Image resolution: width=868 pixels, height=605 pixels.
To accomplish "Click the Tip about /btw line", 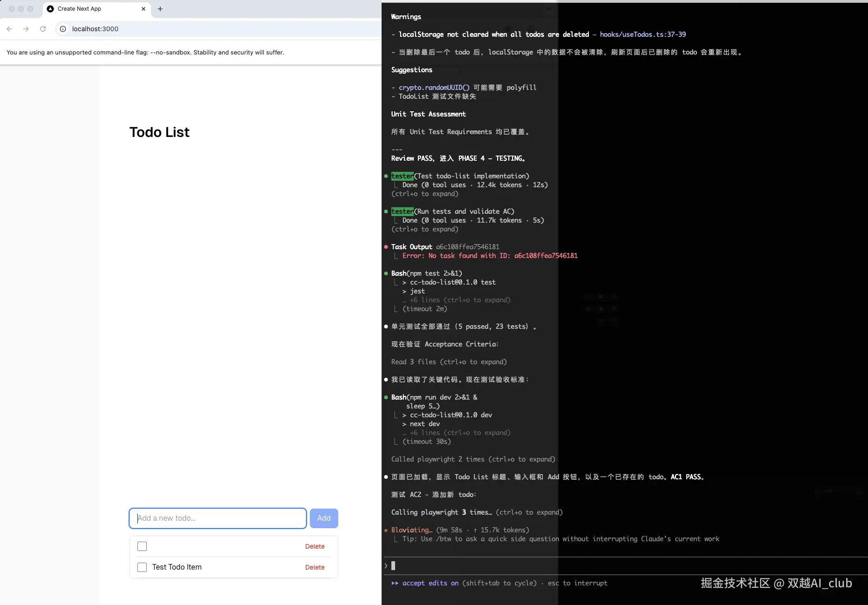I will (561, 539).
